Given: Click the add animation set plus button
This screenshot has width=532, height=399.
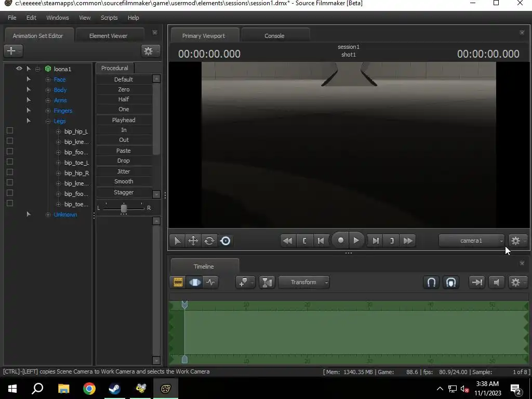Looking at the screenshot, I should (13, 51).
